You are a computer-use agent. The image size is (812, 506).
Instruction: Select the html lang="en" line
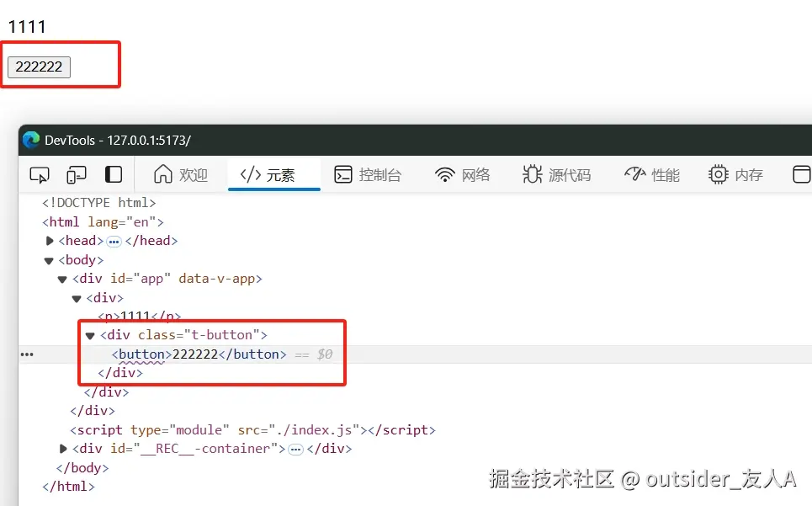(x=103, y=221)
